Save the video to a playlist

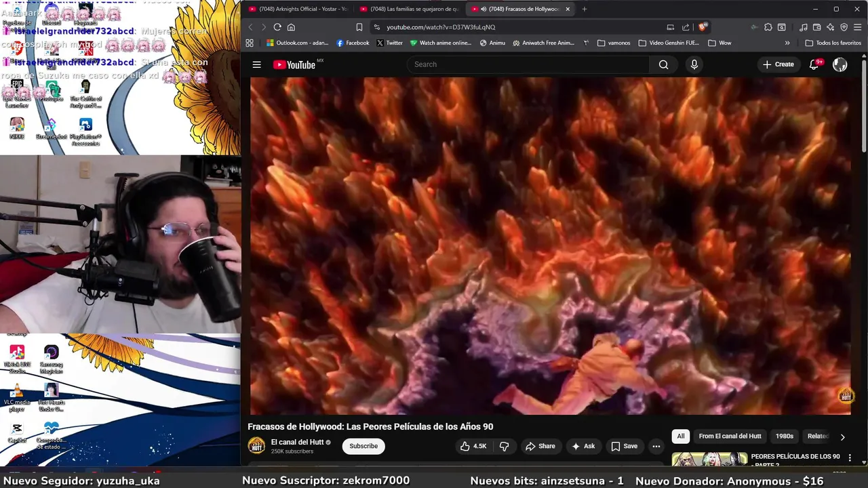click(624, 446)
